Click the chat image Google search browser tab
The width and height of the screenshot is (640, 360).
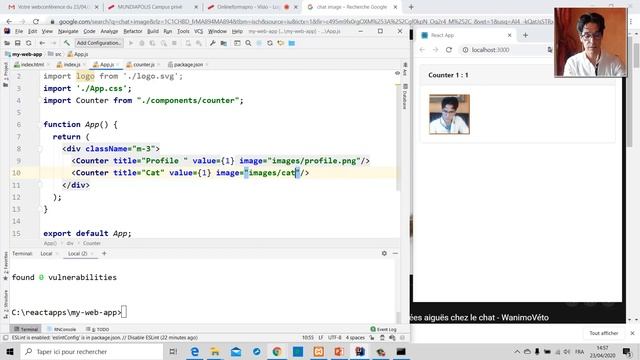pyautogui.click(x=352, y=7)
